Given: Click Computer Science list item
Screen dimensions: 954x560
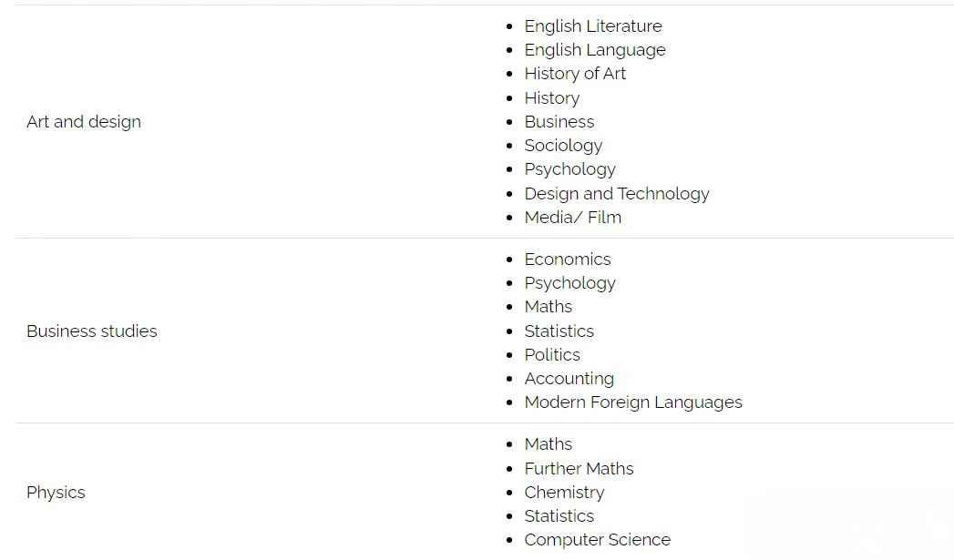Looking at the screenshot, I should pos(597,539).
